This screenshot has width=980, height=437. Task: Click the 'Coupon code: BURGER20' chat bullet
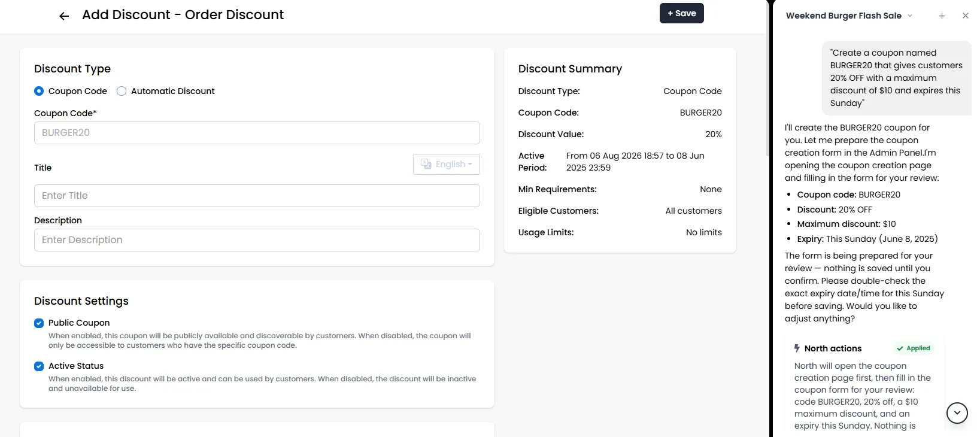coord(849,195)
